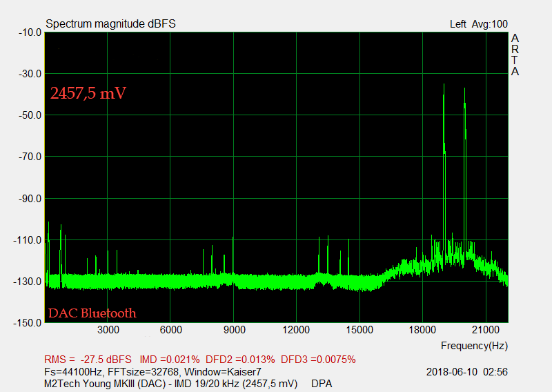Click the 18000 frequency axis label

(422, 330)
